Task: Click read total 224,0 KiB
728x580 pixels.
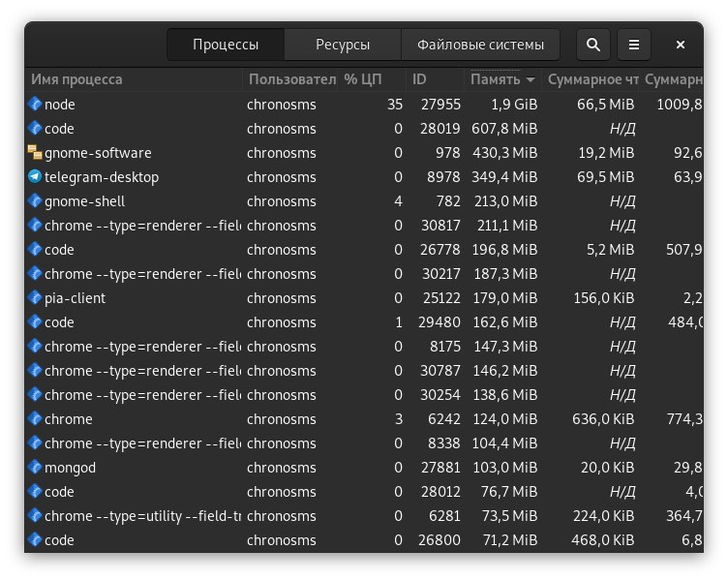Action: pos(603,516)
